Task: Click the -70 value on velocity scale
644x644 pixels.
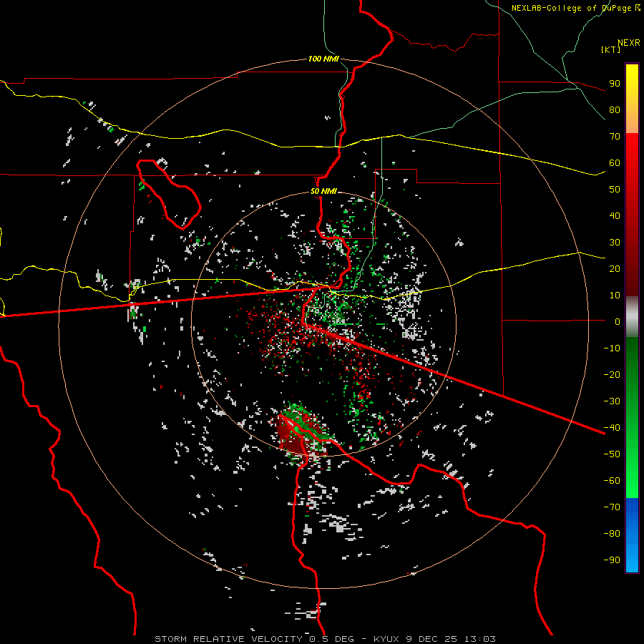Action: pos(612,507)
